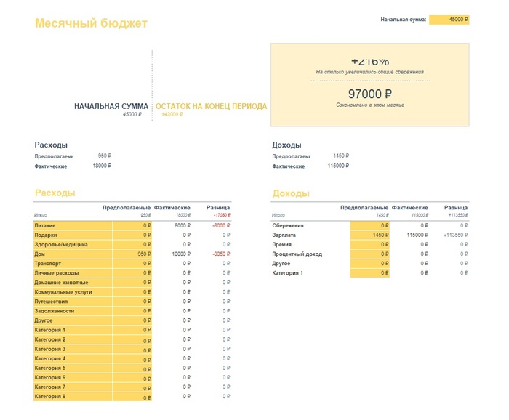Viewport: 509px width, 420px height.
Task: Click the Сэкономлено в этом месяце caption
Action: click(370, 105)
